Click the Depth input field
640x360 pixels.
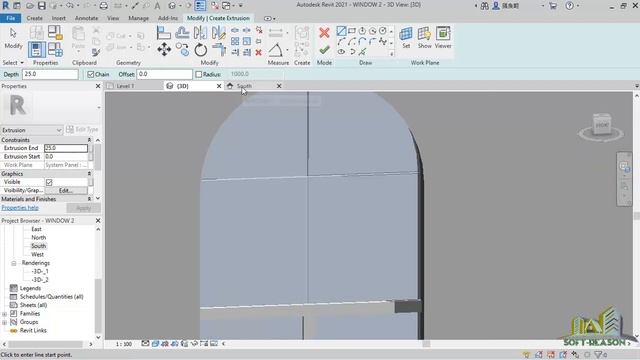(x=50, y=74)
